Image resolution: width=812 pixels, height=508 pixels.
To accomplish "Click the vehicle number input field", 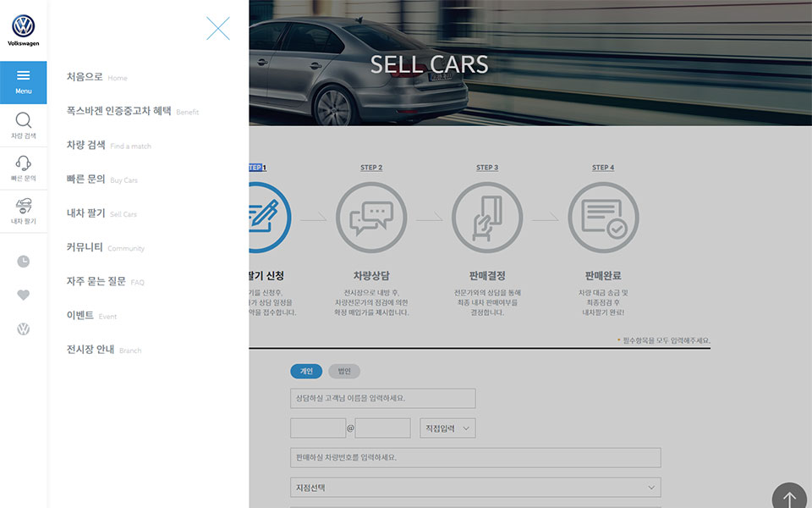I will 475,457.
